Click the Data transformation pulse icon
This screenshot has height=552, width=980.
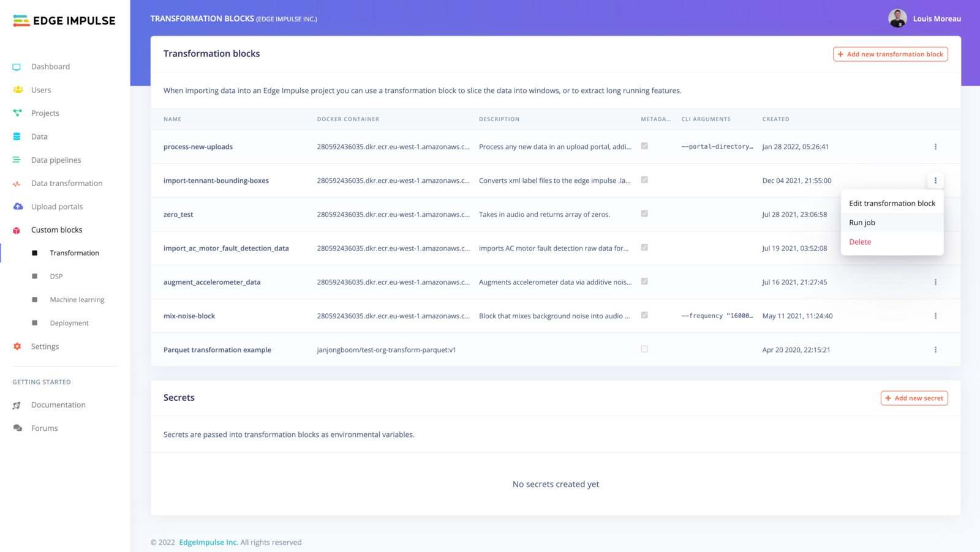17,184
